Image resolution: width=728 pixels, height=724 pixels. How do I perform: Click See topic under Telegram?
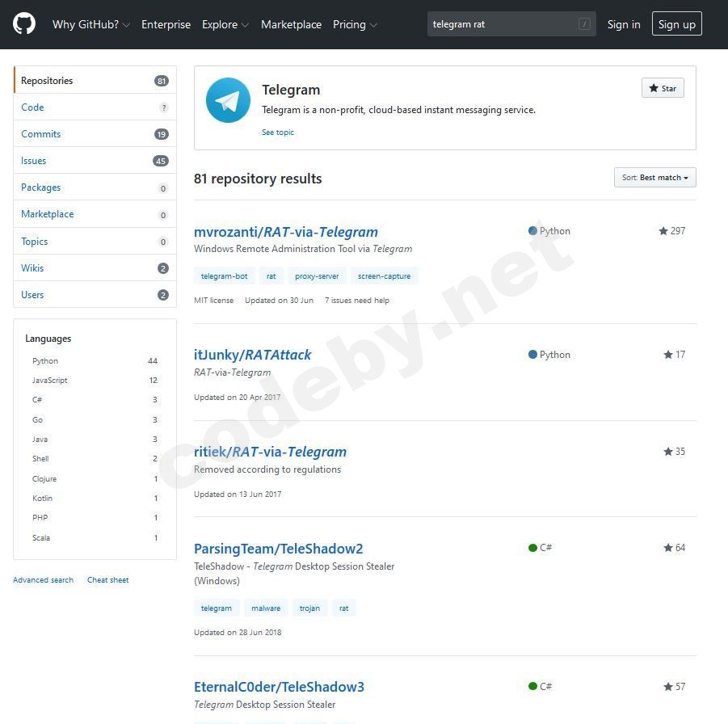tap(278, 133)
